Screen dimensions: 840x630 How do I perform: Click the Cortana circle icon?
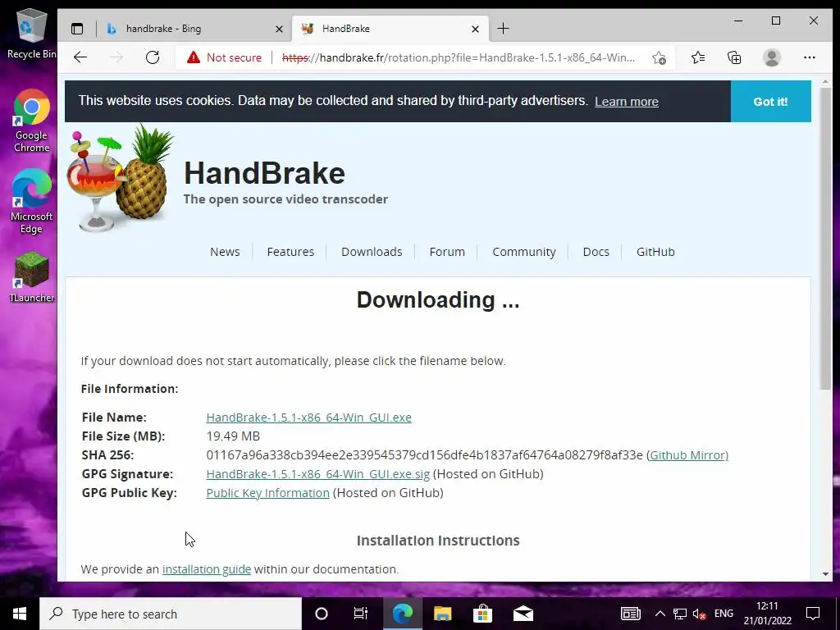pos(322,614)
